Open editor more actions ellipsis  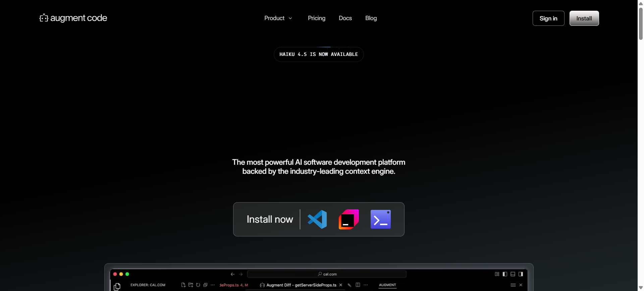366,285
